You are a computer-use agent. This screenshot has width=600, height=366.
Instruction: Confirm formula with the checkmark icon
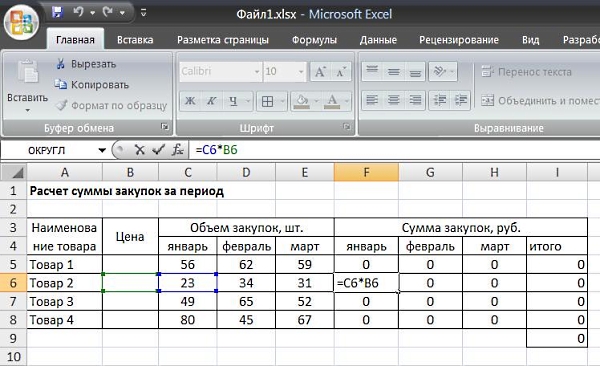158,150
